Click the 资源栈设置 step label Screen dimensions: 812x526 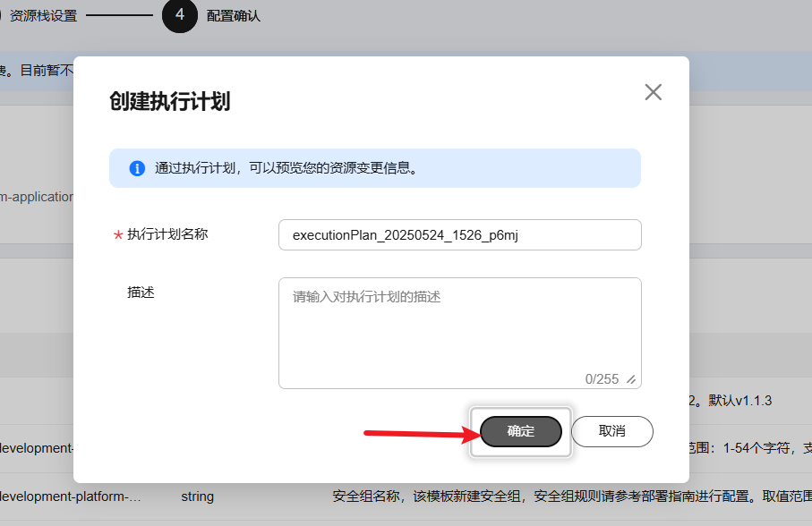(45, 14)
